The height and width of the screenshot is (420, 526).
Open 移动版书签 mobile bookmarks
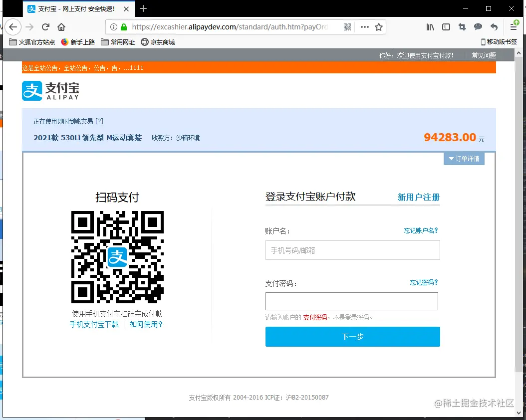point(499,42)
